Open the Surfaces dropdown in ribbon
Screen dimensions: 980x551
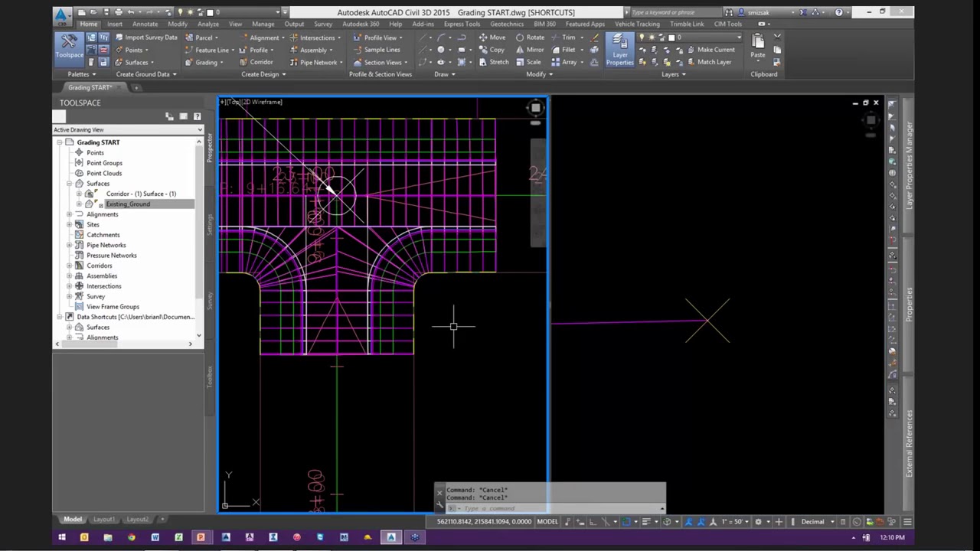tap(133, 62)
